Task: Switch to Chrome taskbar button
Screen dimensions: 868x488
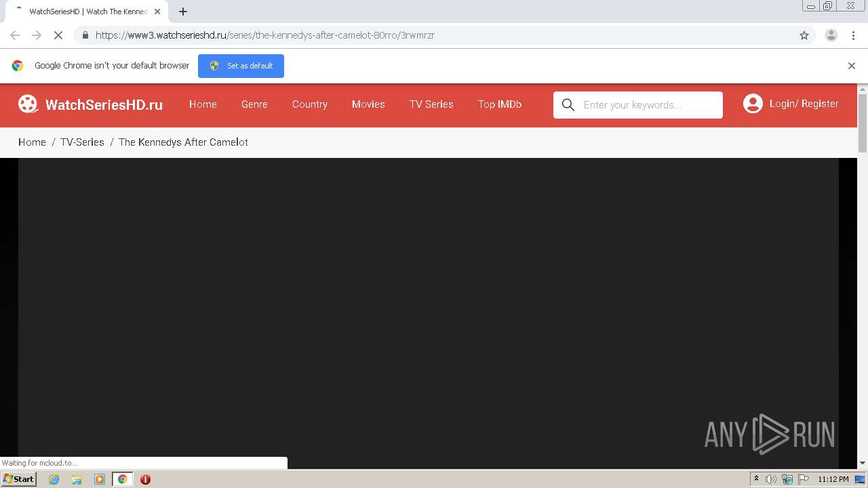Action: tap(123, 479)
